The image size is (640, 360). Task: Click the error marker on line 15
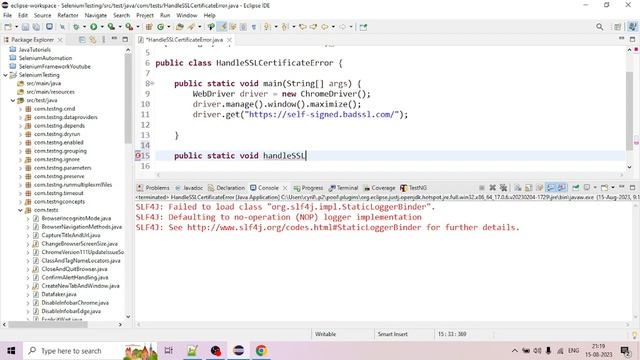(x=138, y=156)
